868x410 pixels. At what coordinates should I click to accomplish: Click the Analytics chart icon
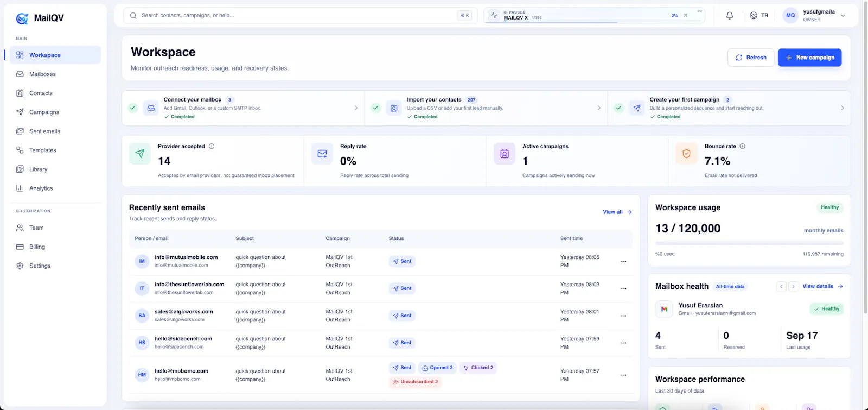point(20,188)
